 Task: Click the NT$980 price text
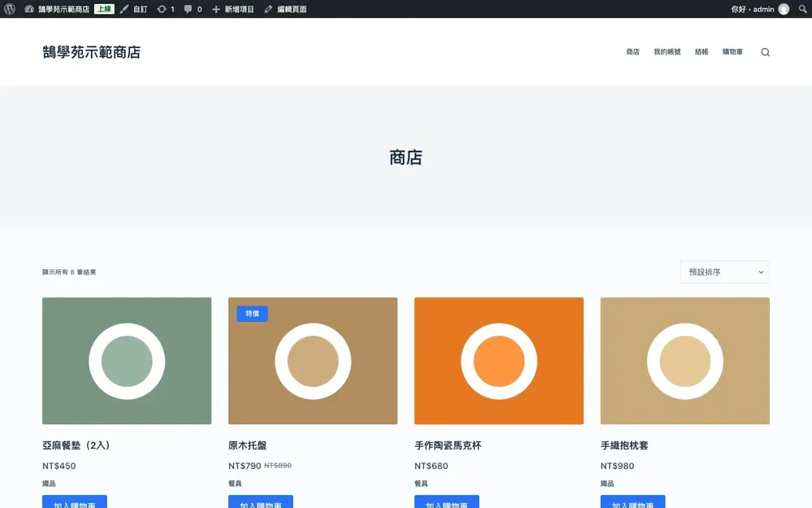[x=617, y=466]
